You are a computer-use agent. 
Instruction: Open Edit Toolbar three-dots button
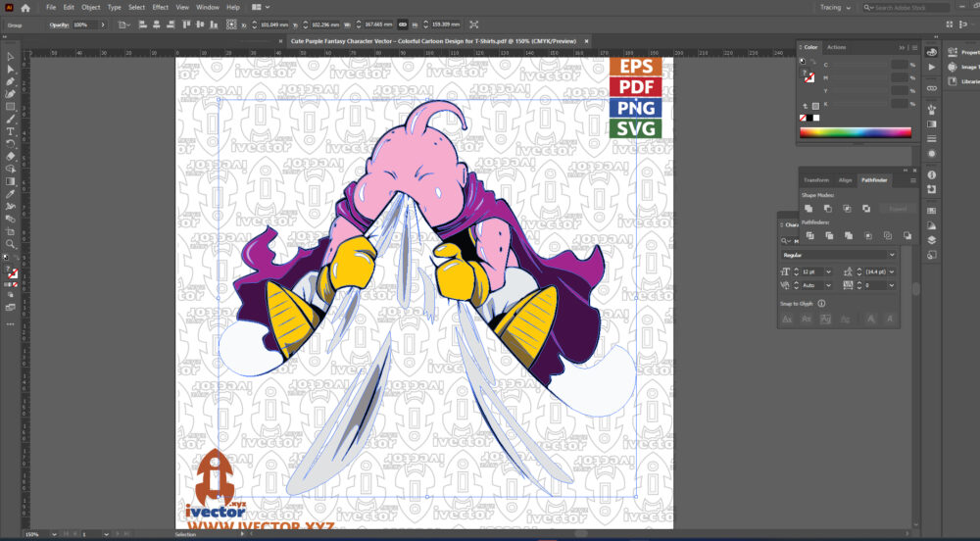(x=11, y=324)
